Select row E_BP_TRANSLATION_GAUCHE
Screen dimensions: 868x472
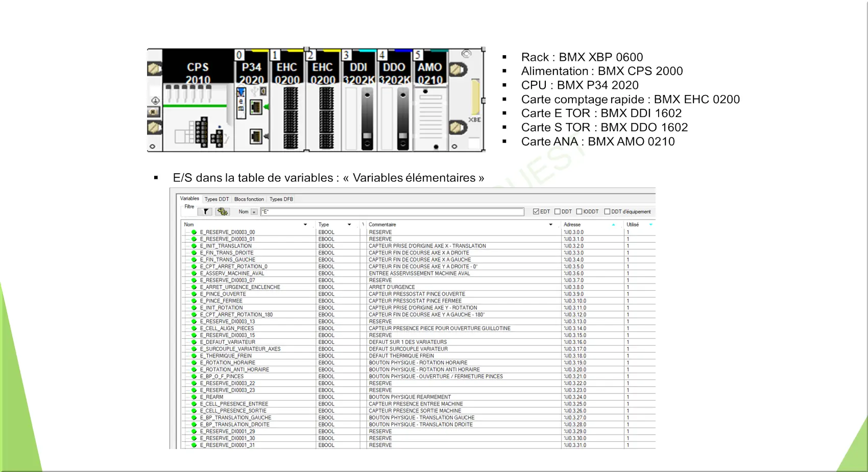419,418
